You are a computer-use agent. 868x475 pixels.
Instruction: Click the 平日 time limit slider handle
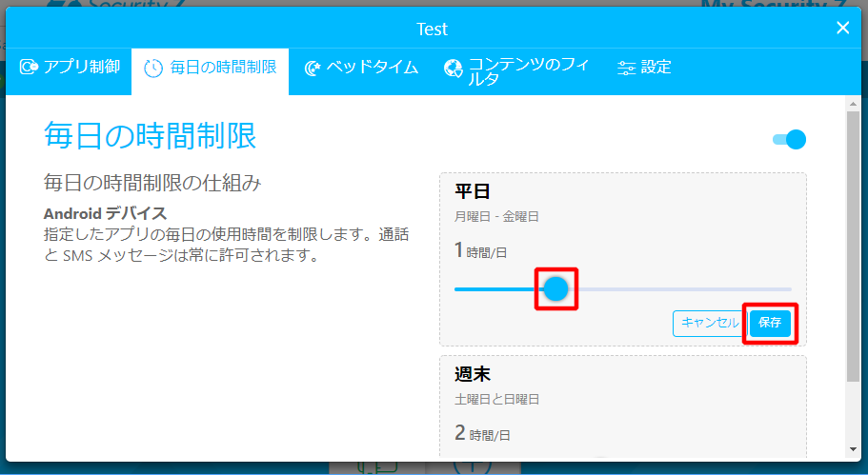(x=555, y=288)
